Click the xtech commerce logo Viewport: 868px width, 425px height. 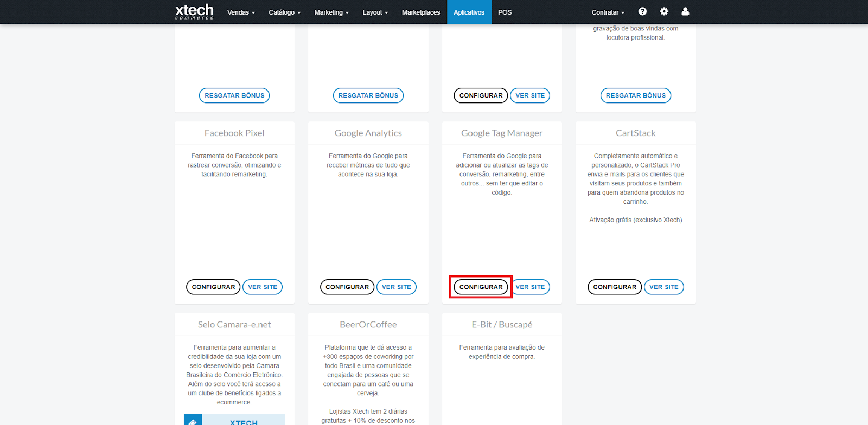(x=194, y=12)
